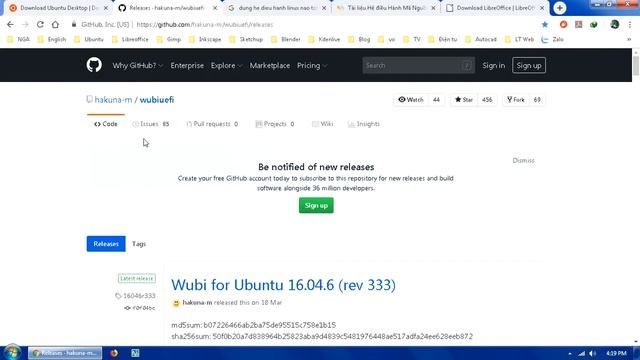Click the Star button
The width and height of the screenshot is (640, 360).
pyautogui.click(x=464, y=100)
